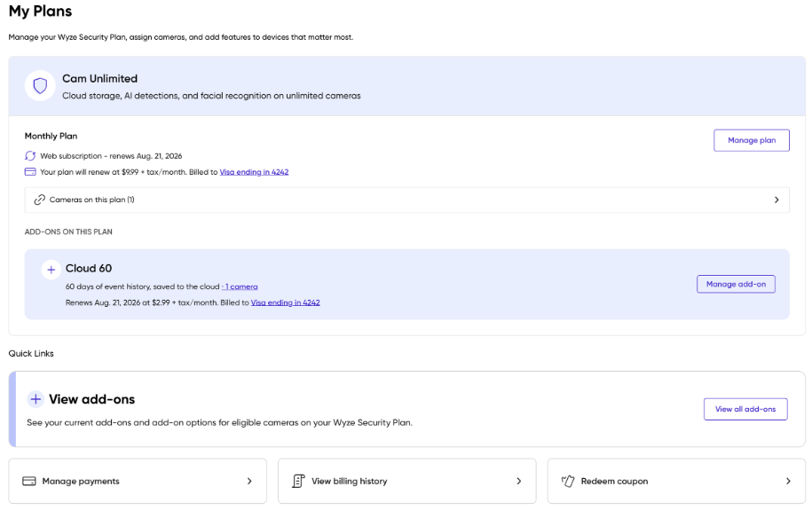Click the receipt icon in View billing history
The image size is (812, 510).
298,481
